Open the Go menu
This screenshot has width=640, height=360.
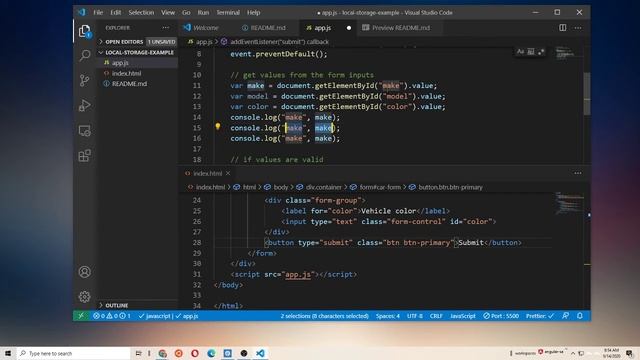pos(186,12)
